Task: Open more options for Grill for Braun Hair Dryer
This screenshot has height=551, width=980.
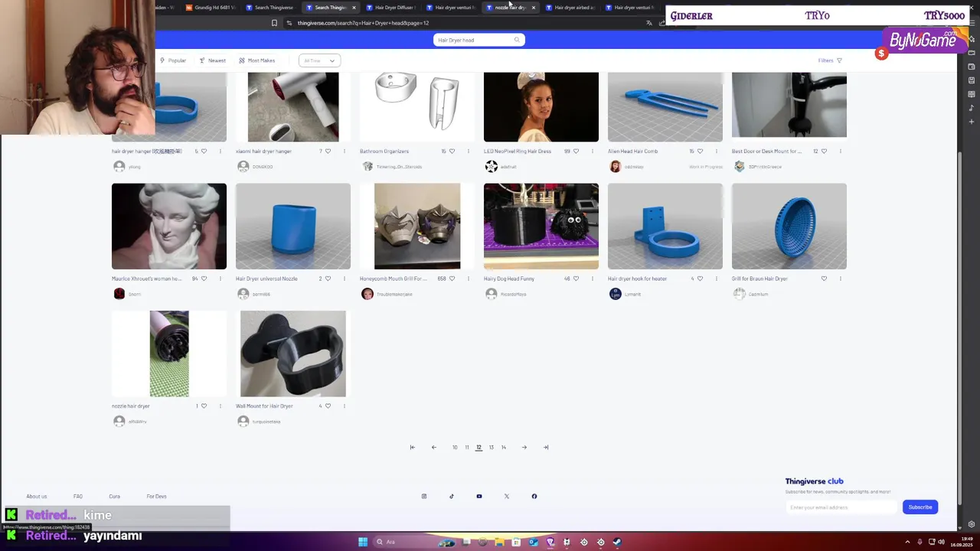Action: [x=840, y=279]
